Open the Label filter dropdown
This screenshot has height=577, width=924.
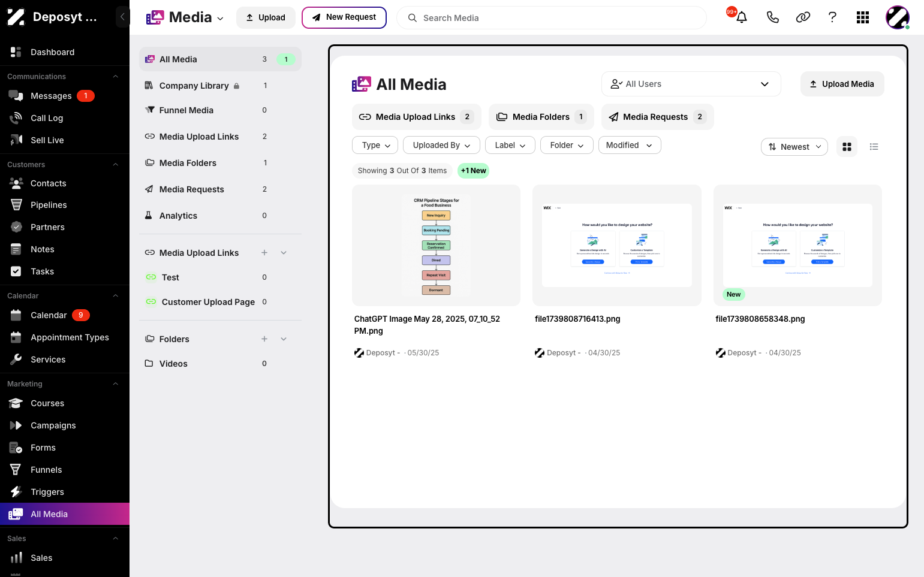point(510,145)
